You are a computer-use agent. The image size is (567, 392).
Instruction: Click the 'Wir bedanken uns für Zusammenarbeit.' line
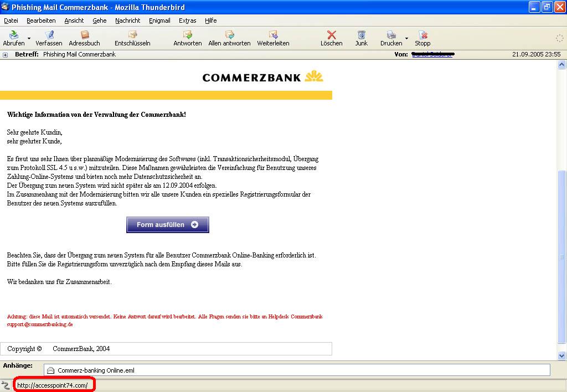coord(59,282)
